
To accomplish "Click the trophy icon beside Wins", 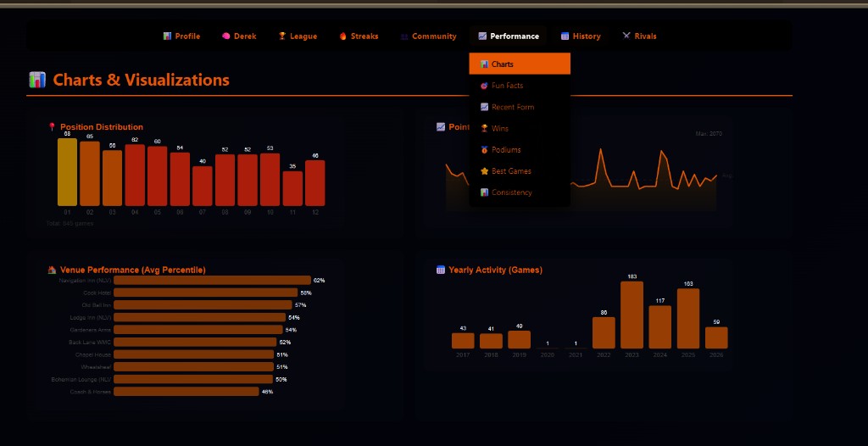I will tap(484, 129).
